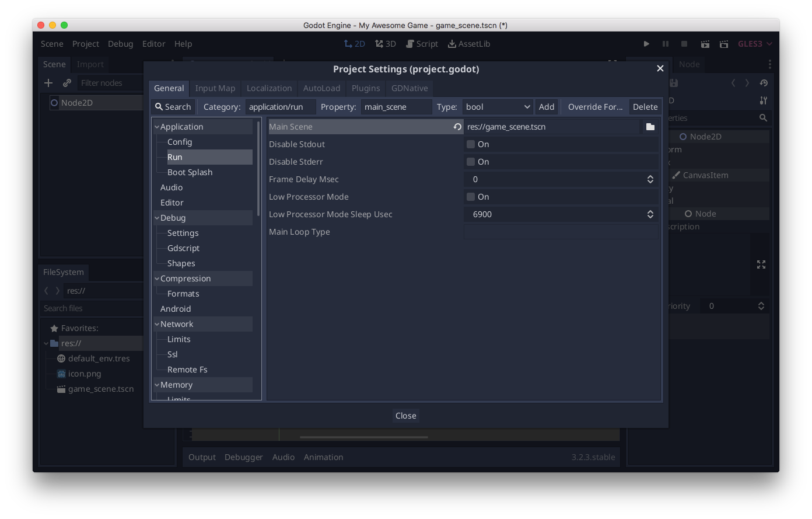The height and width of the screenshot is (519, 812).
Task: Select the Boot Splash settings section
Action: [x=190, y=172]
